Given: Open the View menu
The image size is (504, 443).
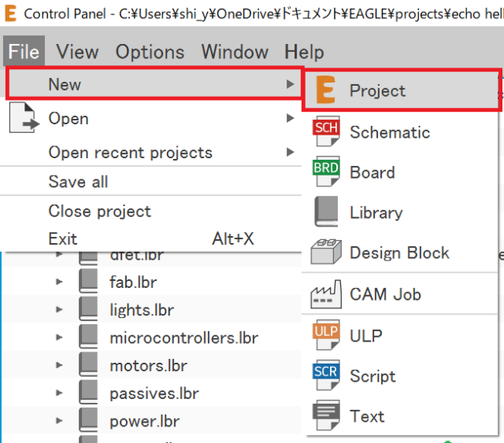Looking at the screenshot, I should tap(77, 51).
